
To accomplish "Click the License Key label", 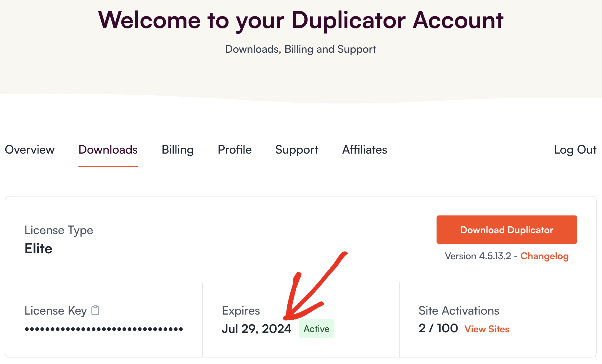I will [56, 311].
